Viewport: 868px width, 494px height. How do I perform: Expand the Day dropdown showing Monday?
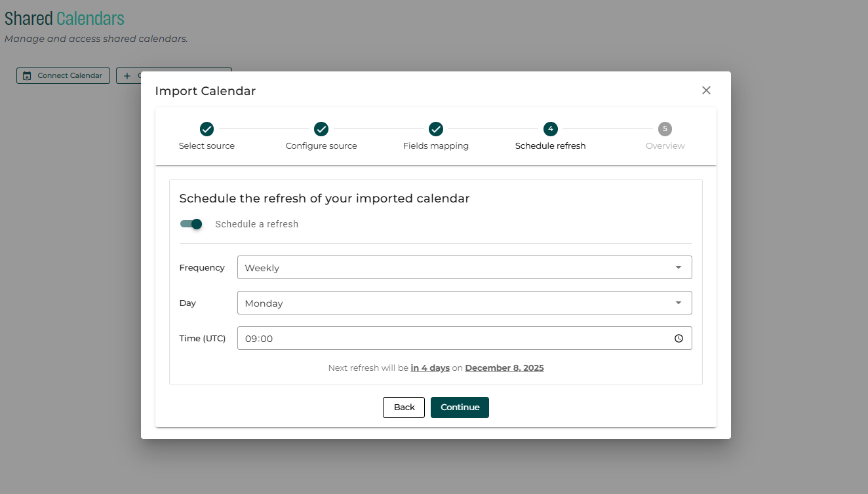coord(464,303)
